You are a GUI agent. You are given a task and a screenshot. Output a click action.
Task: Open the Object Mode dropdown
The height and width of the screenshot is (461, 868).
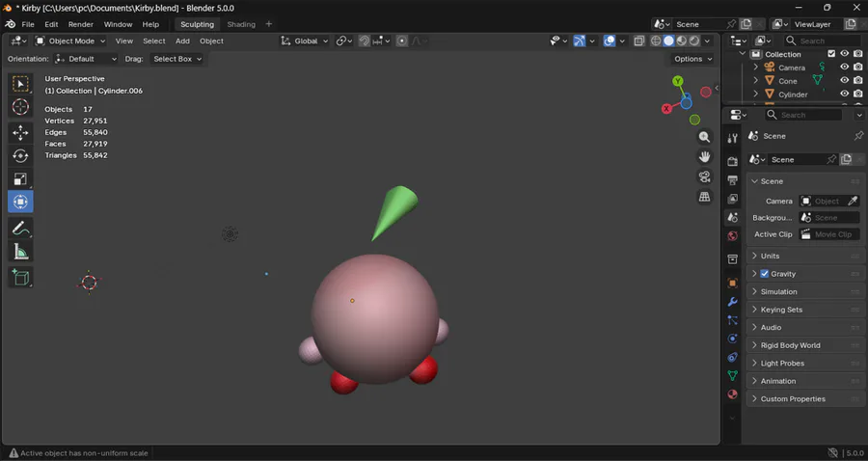(70, 41)
